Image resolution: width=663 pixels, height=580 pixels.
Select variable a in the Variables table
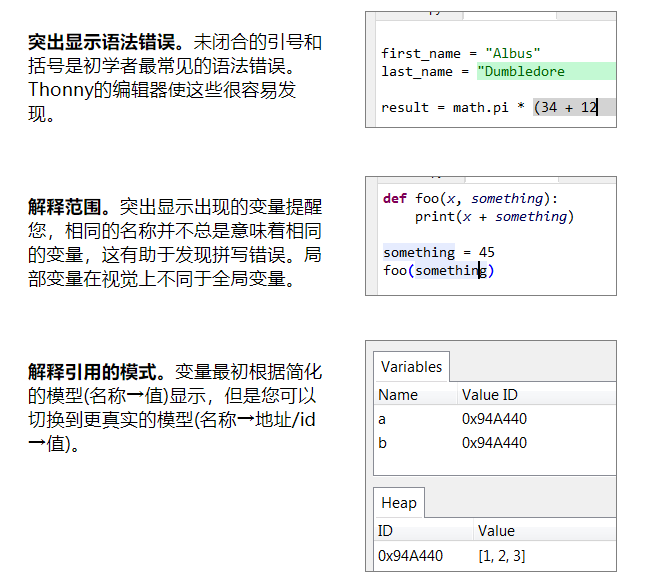pyautogui.click(x=383, y=419)
